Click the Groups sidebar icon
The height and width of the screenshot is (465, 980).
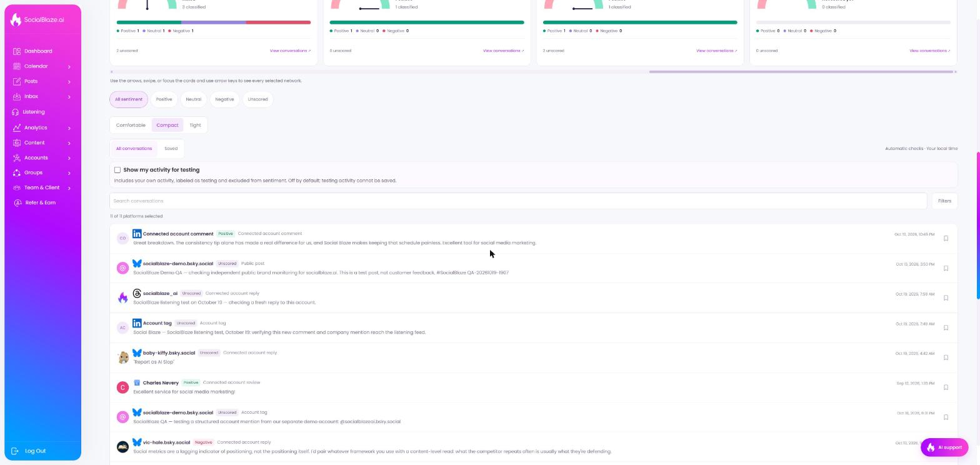tap(17, 172)
